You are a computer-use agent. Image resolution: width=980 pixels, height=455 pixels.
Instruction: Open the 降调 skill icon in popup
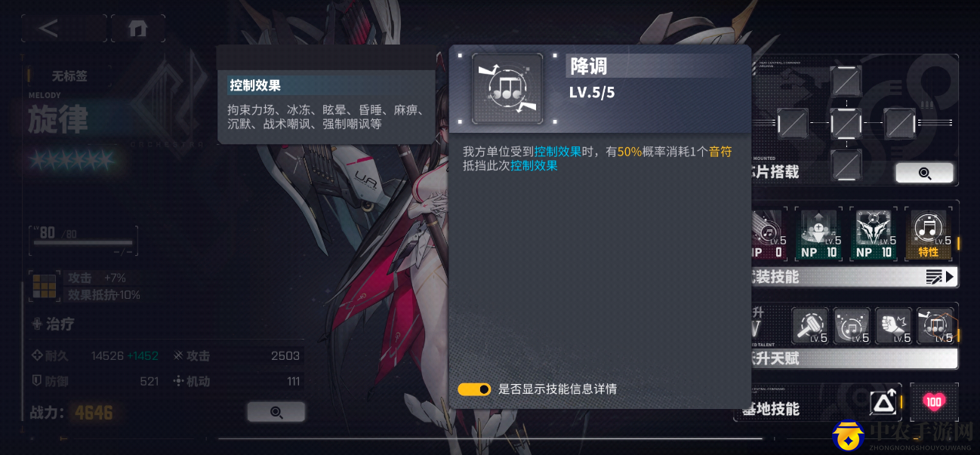[507, 89]
